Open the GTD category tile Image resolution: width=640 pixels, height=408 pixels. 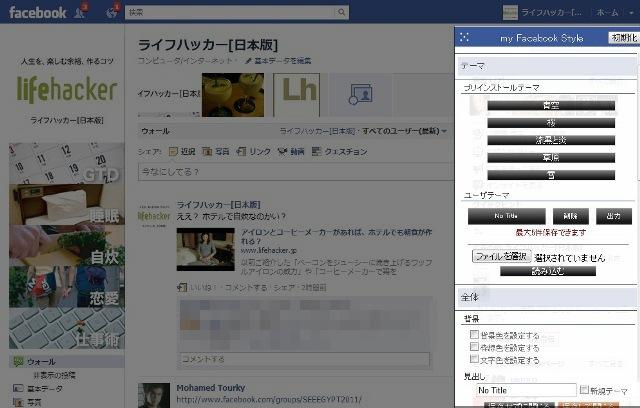67,163
